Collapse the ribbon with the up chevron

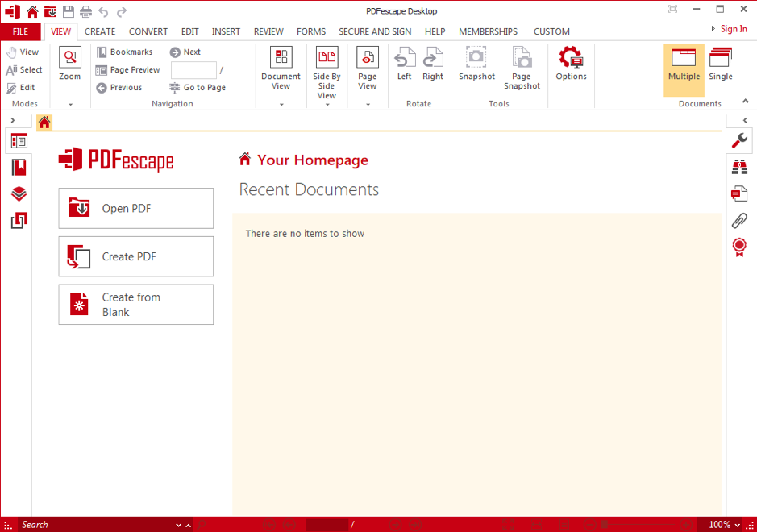(x=746, y=101)
